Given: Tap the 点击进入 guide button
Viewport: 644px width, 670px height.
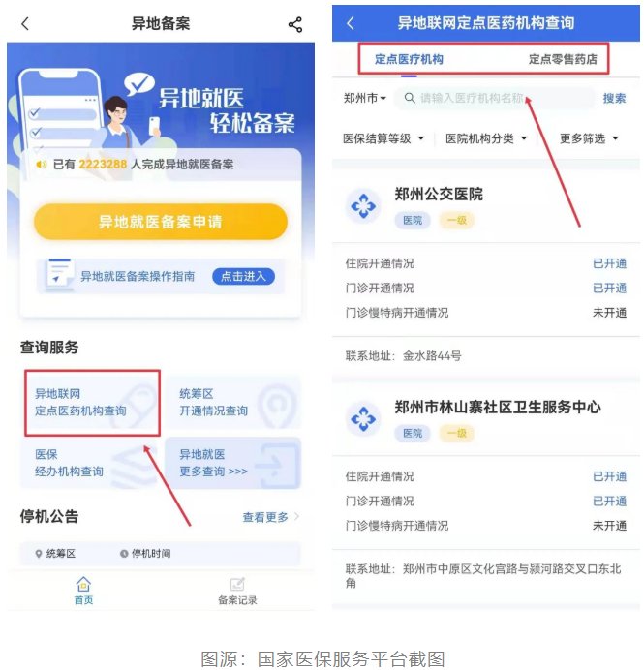Looking at the screenshot, I should [x=243, y=277].
